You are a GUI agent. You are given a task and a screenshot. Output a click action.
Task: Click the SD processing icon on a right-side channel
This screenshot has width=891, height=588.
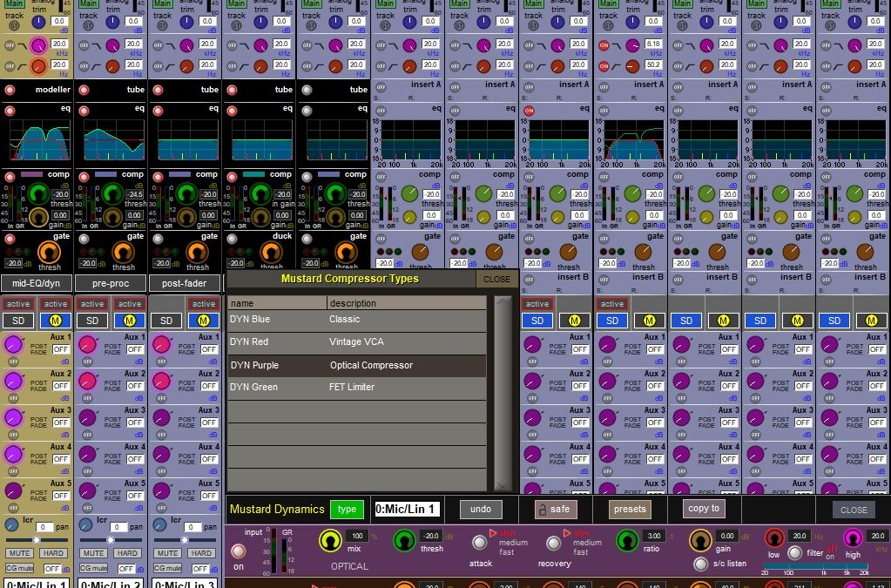pos(537,321)
